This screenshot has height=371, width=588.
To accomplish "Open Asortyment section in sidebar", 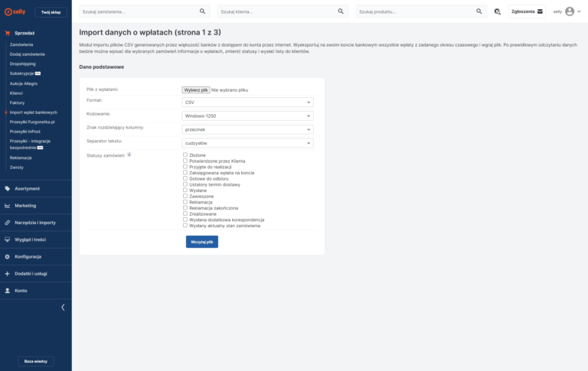I will [x=27, y=188].
